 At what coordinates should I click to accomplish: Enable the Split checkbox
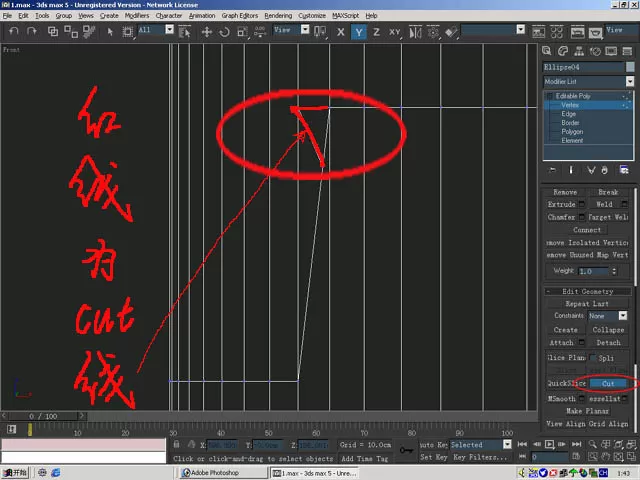(x=593, y=358)
